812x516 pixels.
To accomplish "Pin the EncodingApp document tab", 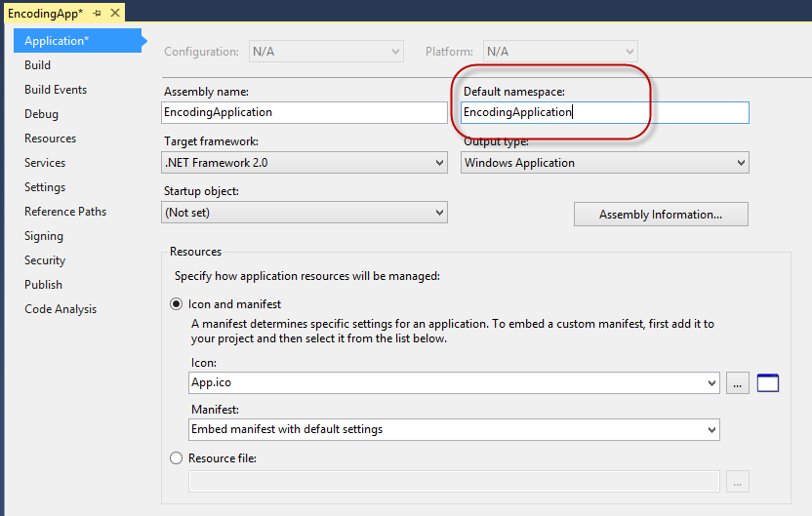I will (x=98, y=14).
